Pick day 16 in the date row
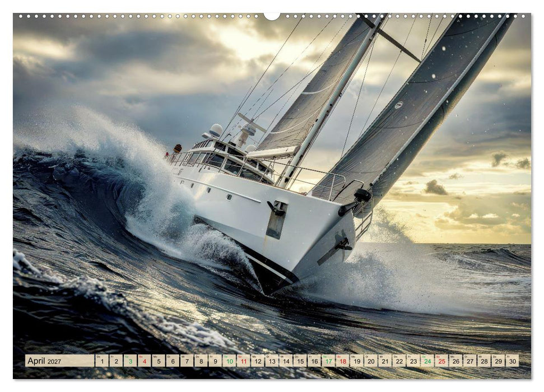544x392 pixels. (x=314, y=361)
